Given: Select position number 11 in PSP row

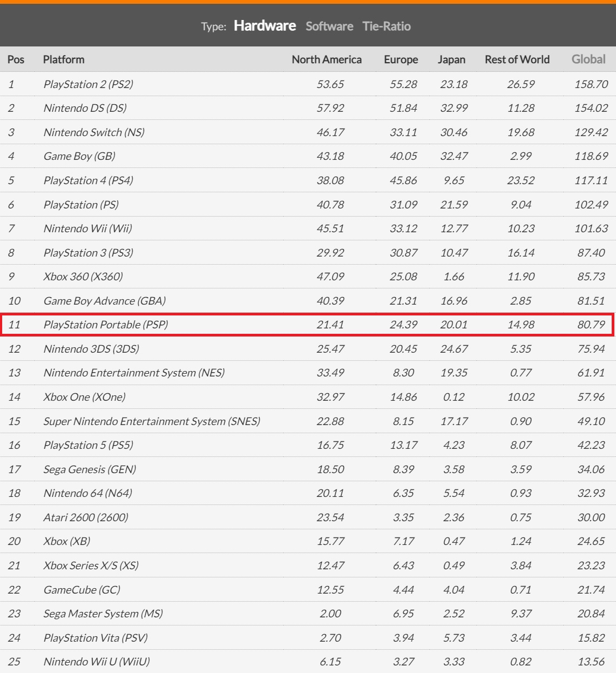Looking at the screenshot, I should pos(14,325).
